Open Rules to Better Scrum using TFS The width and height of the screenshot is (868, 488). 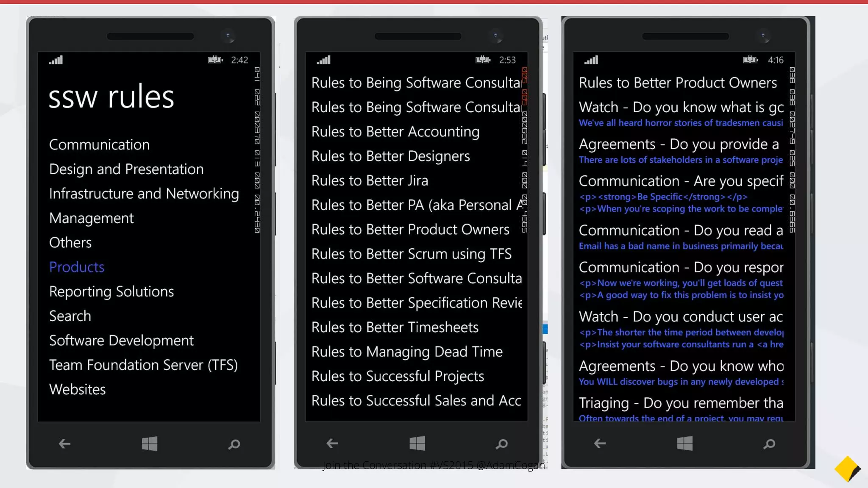(x=411, y=254)
